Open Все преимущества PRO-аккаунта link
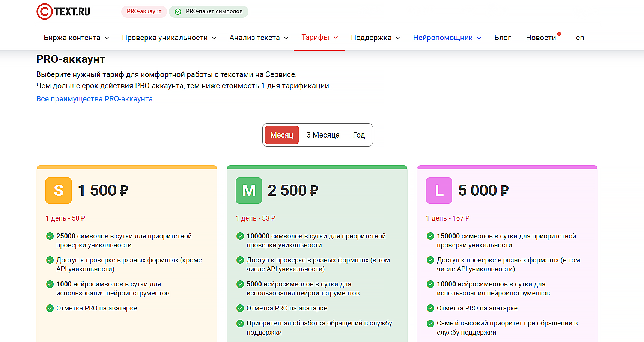 point(95,99)
